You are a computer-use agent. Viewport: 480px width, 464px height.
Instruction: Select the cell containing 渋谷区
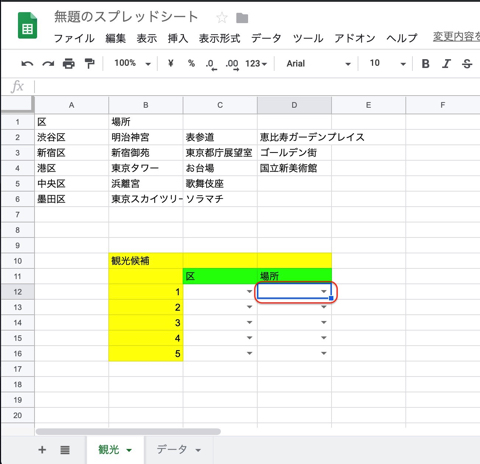(x=71, y=137)
